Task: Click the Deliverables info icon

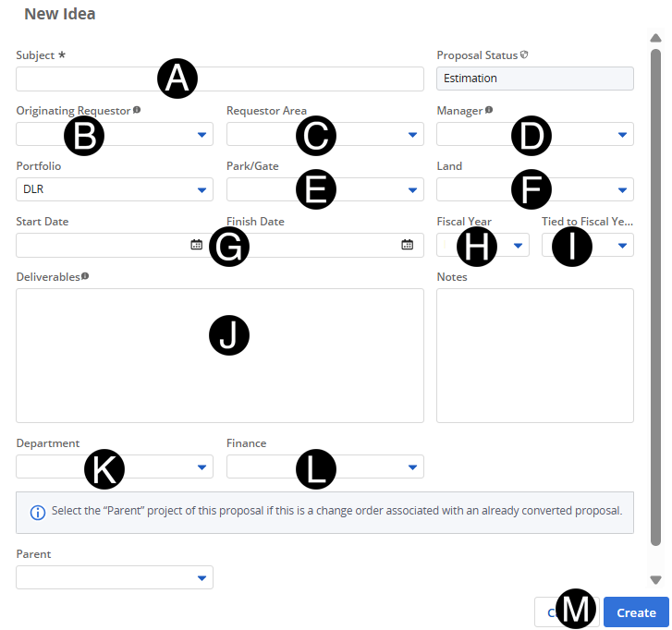Action: (x=85, y=276)
